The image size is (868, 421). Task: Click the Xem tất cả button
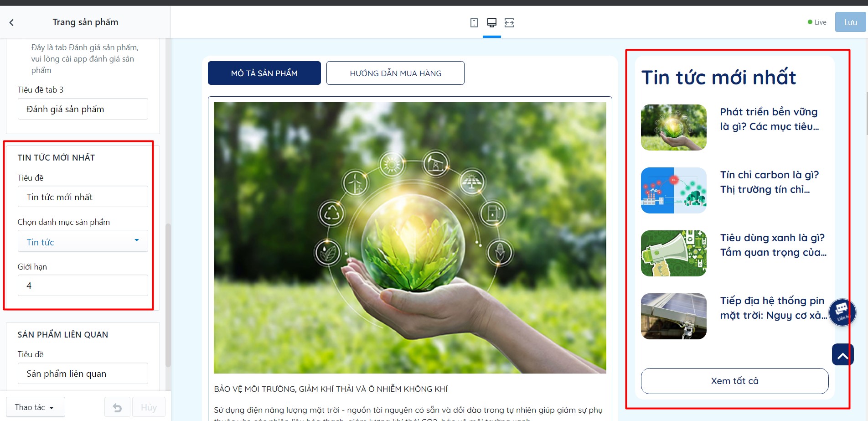[734, 381]
